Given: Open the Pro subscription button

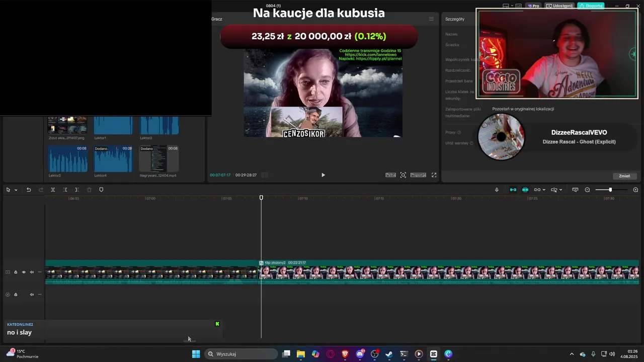Looking at the screenshot, I should click(533, 6).
